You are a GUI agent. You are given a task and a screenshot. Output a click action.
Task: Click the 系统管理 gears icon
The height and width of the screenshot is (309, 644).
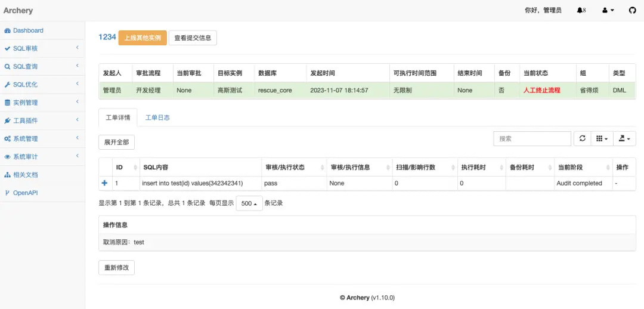7,139
